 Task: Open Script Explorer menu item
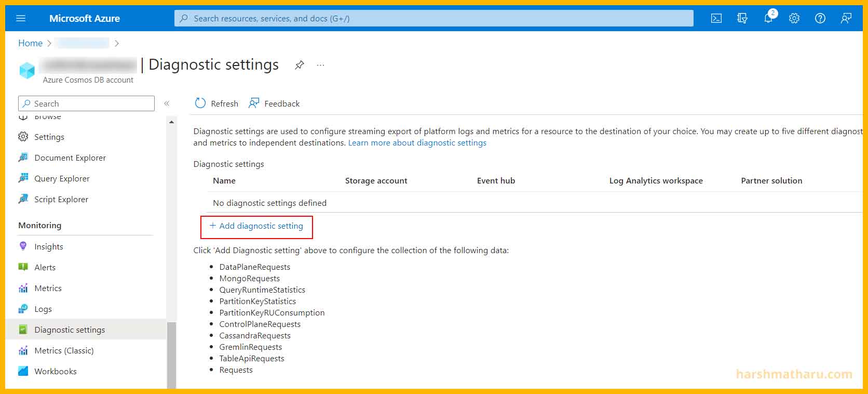pyautogui.click(x=61, y=199)
